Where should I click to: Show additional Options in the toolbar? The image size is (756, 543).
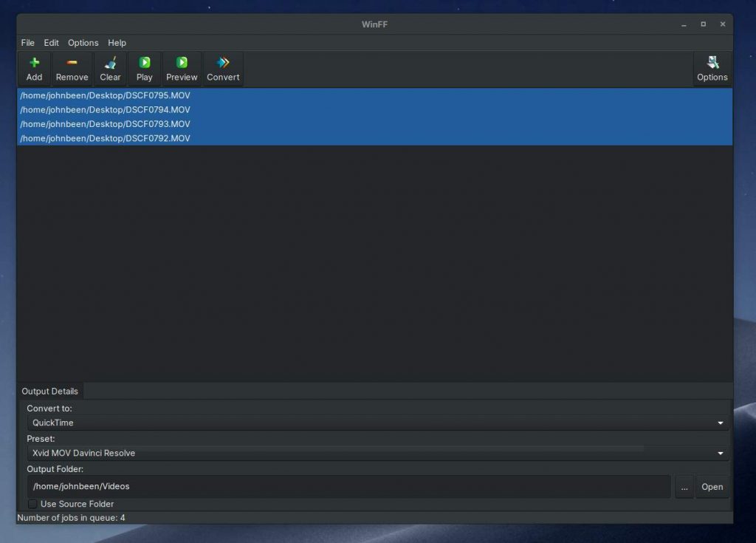[712, 69]
